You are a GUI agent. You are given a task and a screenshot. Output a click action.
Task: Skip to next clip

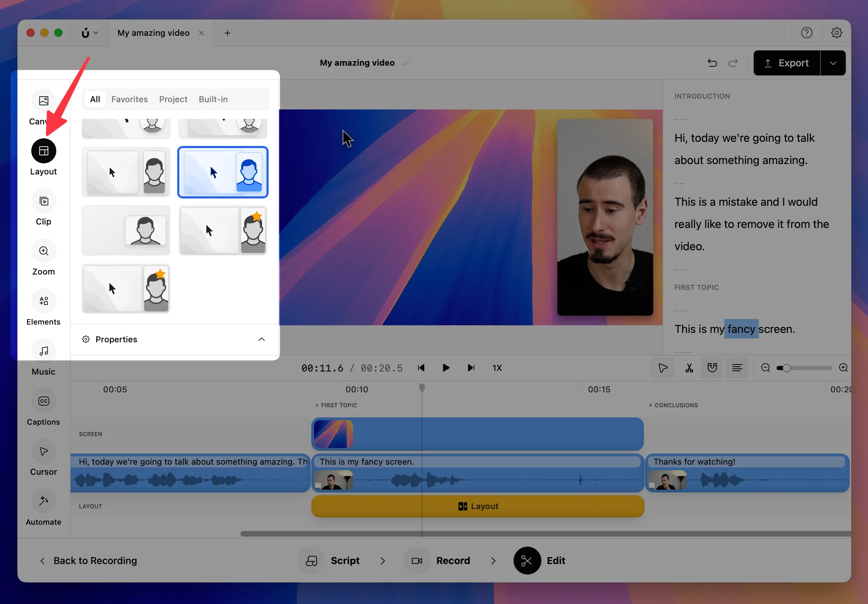(x=471, y=368)
